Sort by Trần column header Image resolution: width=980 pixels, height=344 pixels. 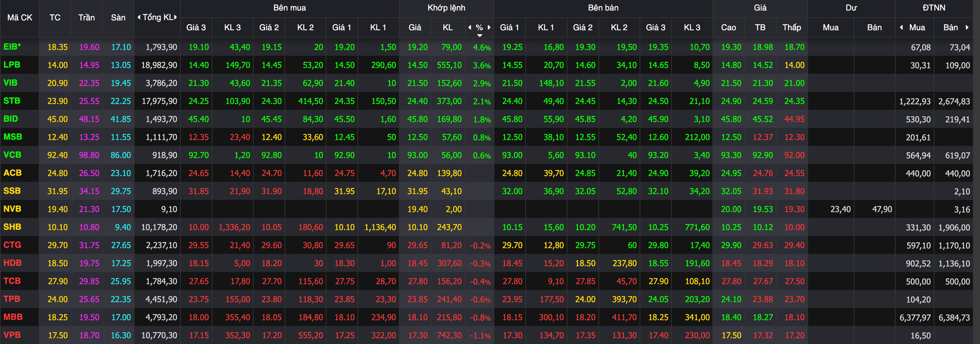(x=86, y=17)
